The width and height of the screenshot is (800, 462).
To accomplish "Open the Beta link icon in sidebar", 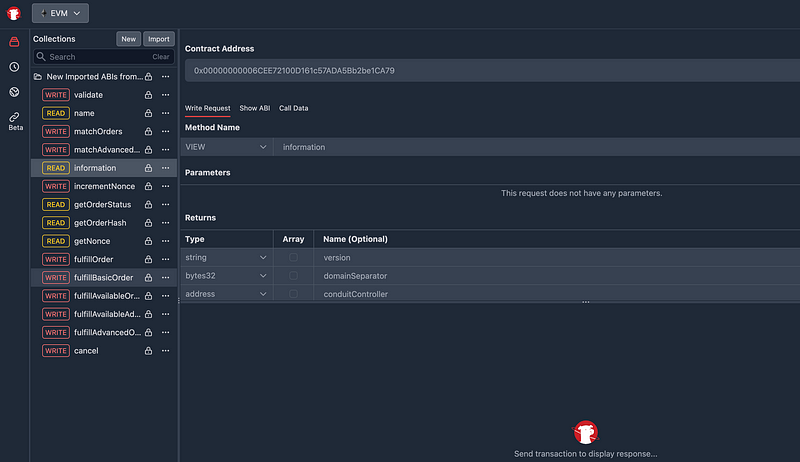I will point(14,117).
